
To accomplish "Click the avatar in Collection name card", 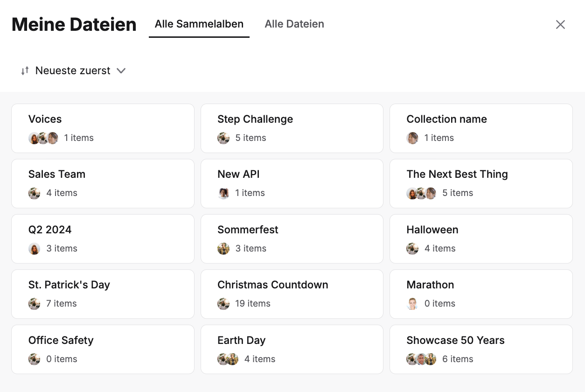I will 412,138.
